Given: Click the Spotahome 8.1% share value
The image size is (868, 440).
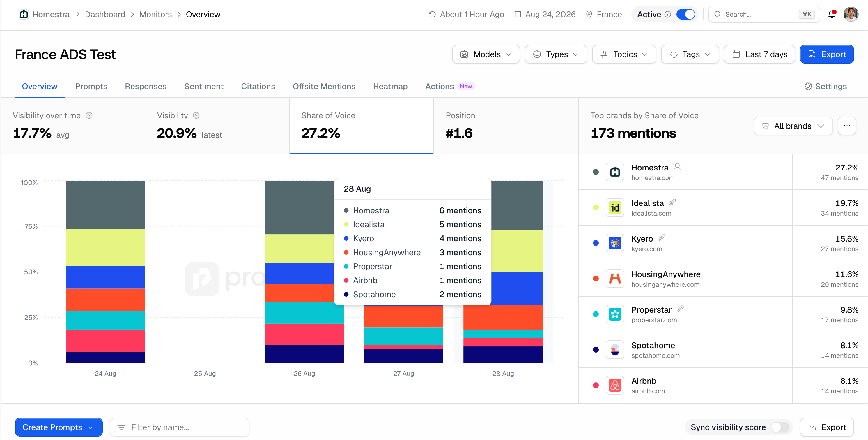Looking at the screenshot, I should pyautogui.click(x=849, y=345).
